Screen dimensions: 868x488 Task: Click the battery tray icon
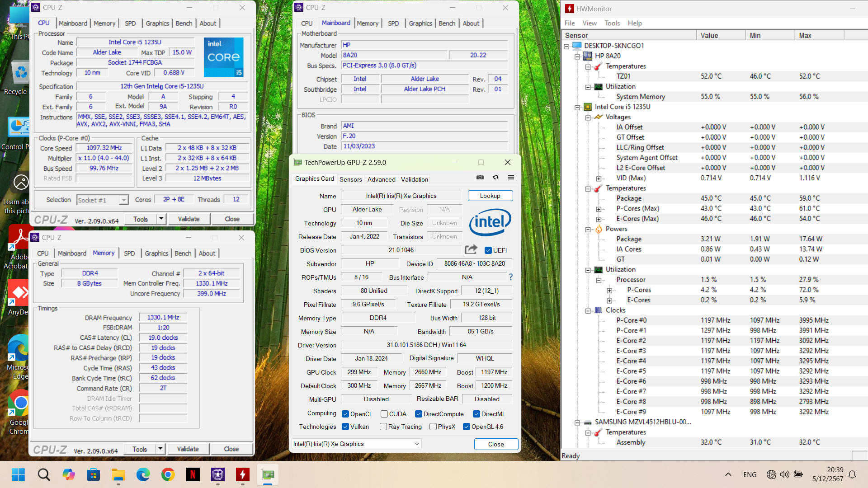[798, 474]
